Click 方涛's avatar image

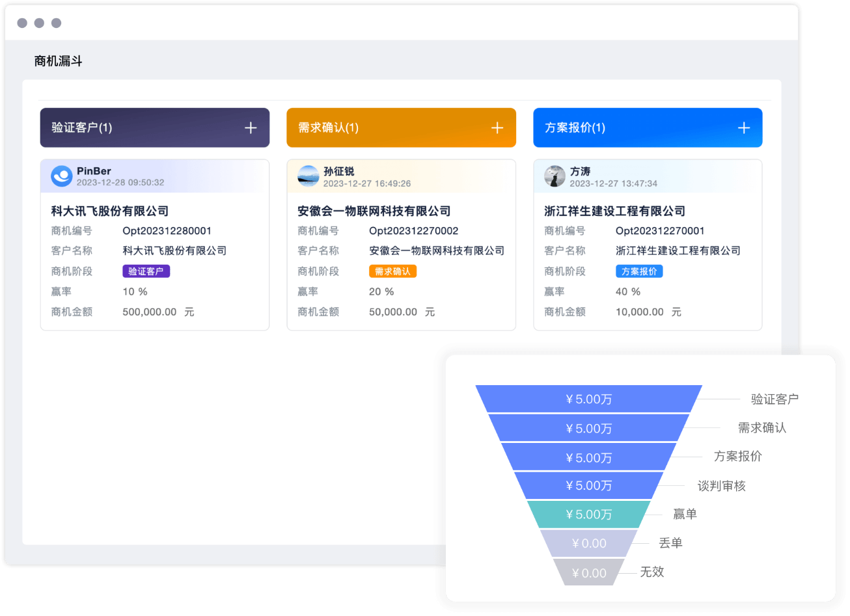(555, 176)
